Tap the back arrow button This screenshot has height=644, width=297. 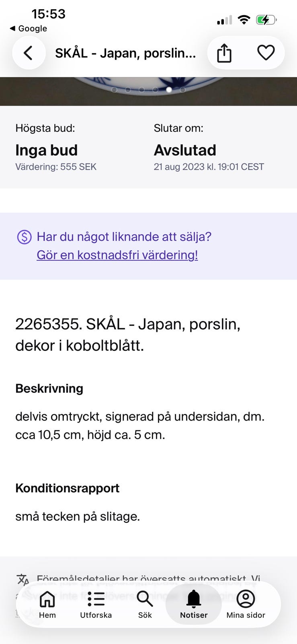pyautogui.click(x=29, y=53)
